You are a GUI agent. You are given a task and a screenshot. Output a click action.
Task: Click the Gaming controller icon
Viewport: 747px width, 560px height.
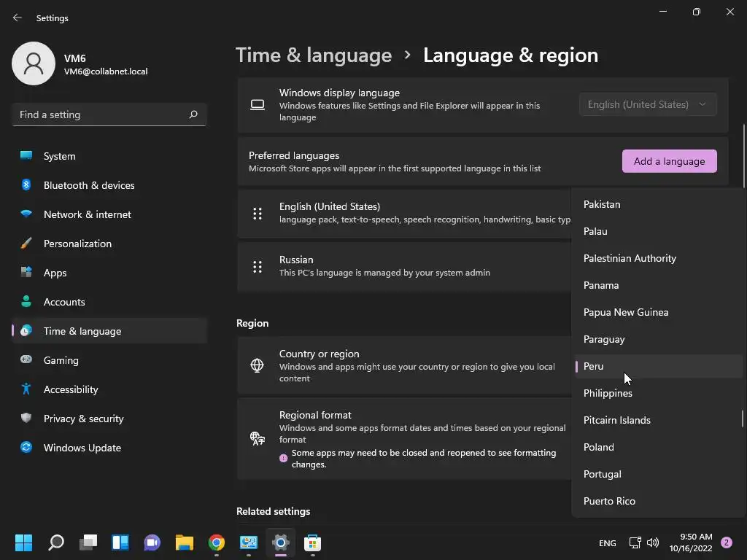[x=26, y=359]
